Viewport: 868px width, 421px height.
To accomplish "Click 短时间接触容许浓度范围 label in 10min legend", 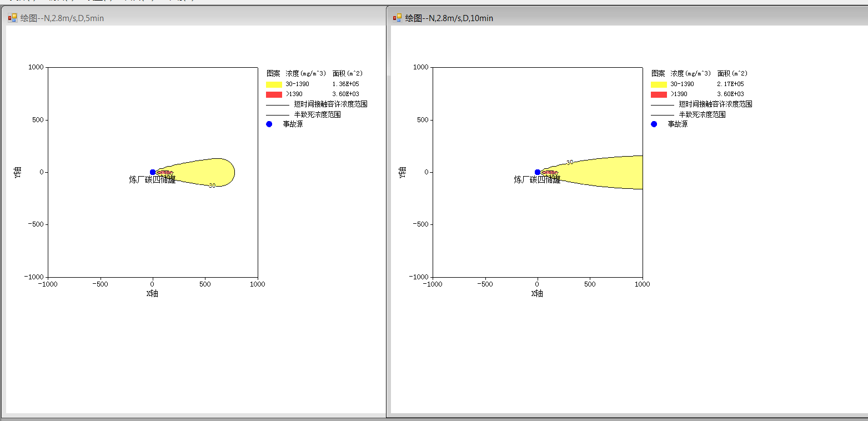I will 715,104.
